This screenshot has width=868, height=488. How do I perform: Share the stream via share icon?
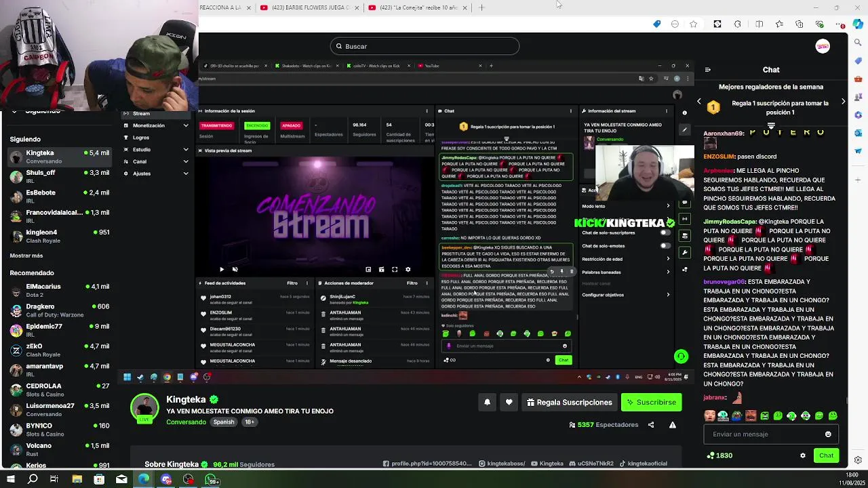pyautogui.click(x=651, y=425)
